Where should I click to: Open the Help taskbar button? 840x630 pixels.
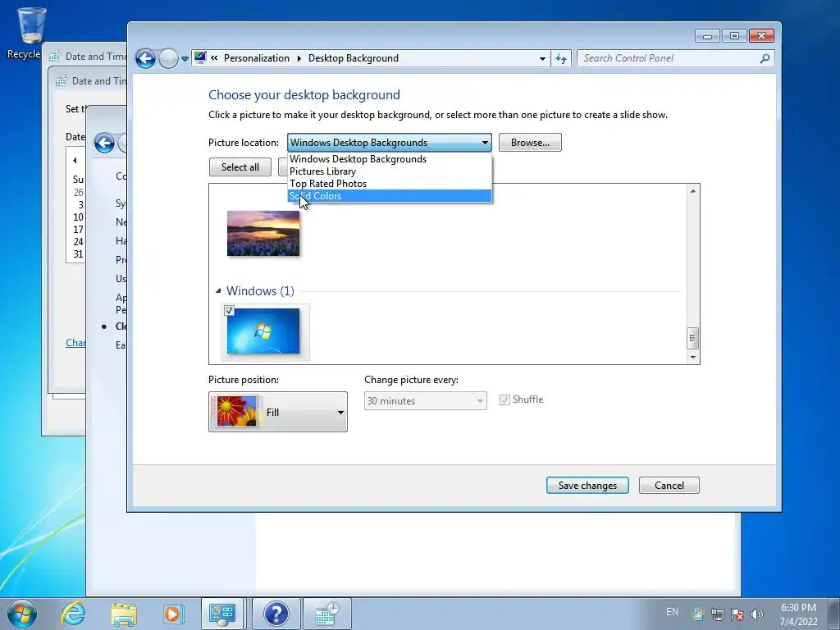click(x=276, y=614)
